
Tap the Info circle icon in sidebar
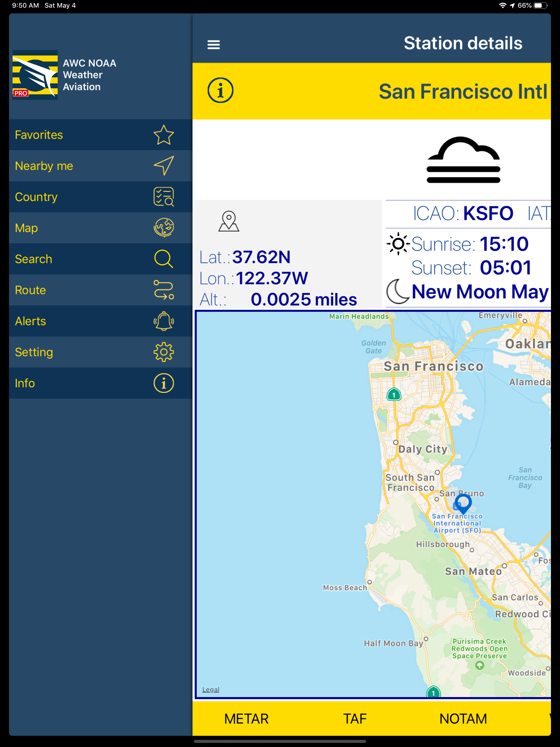click(x=164, y=383)
